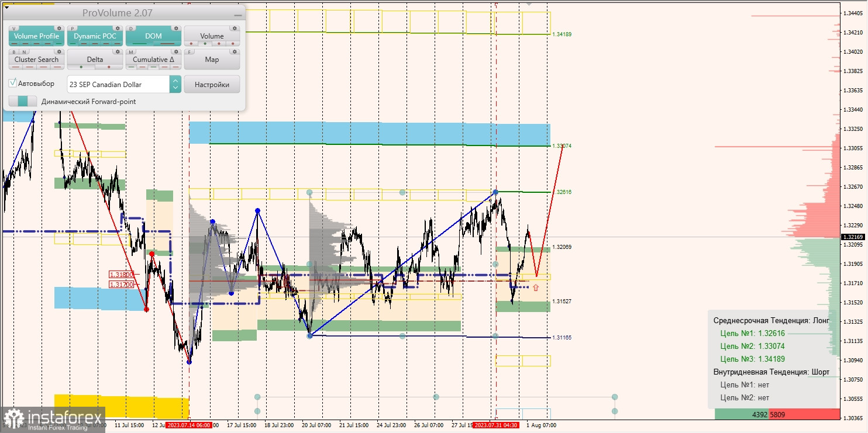This screenshot has width=868, height=433.
Task: Toggle the Динамический Forward-point switch
Action: tap(23, 101)
